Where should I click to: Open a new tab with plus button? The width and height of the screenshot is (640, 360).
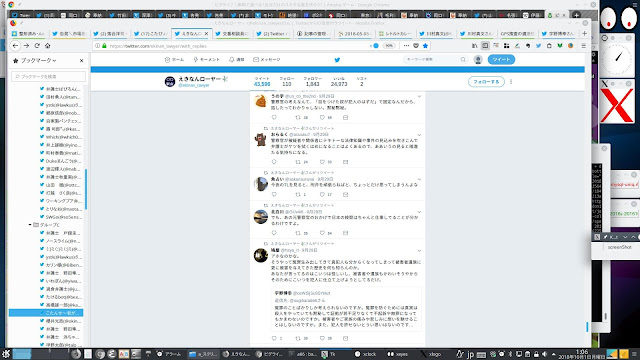click(x=584, y=33)
